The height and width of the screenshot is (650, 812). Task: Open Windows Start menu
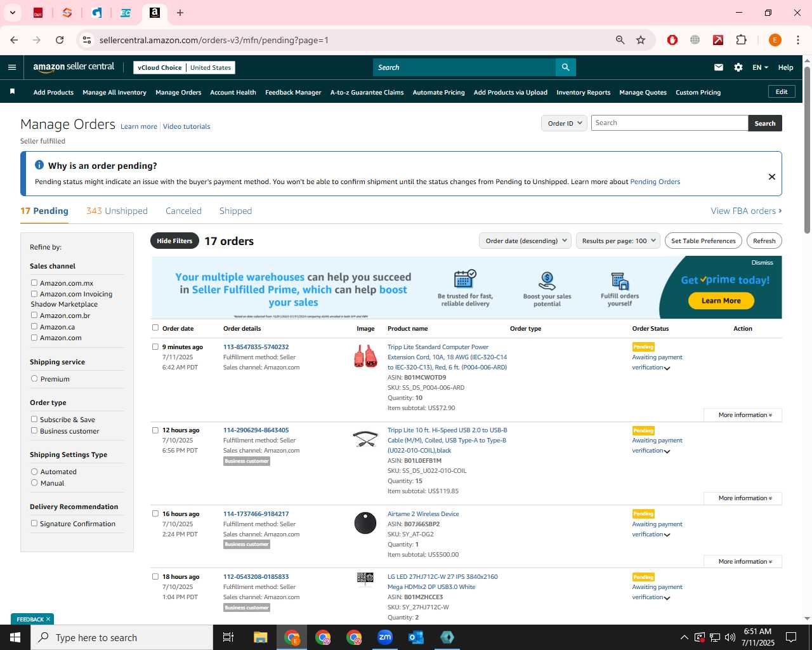click(15, 637)
